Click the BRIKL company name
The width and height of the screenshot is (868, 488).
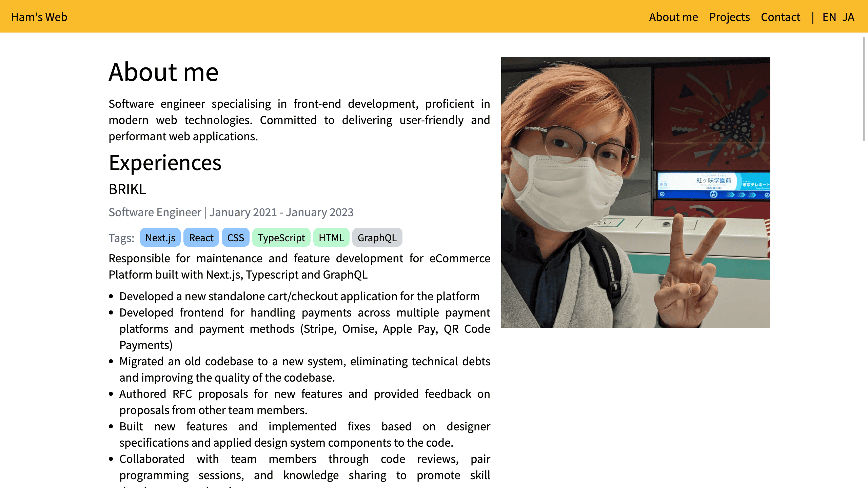[127, 189]
